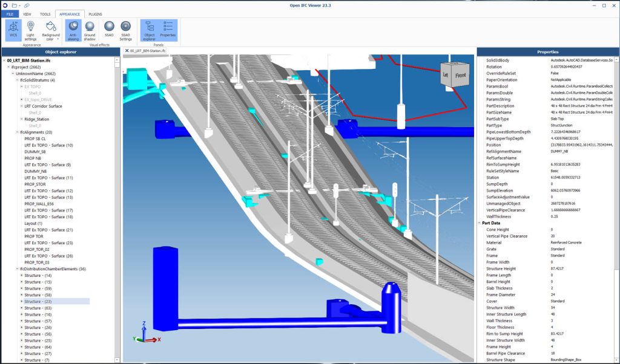This screenshot has width=620, height=364.
Task: Close the 00_LRT_BIM-Station.ifc document tab
Action: [127, 51]
